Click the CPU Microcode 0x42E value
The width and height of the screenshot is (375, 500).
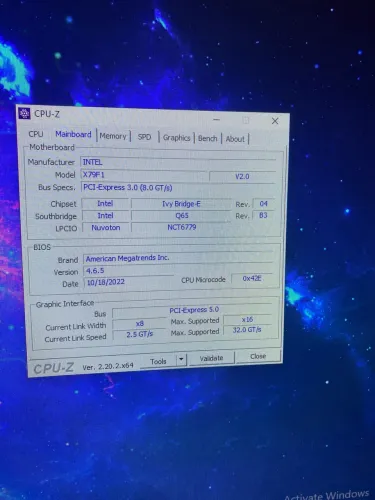click(x=252, y=278)
